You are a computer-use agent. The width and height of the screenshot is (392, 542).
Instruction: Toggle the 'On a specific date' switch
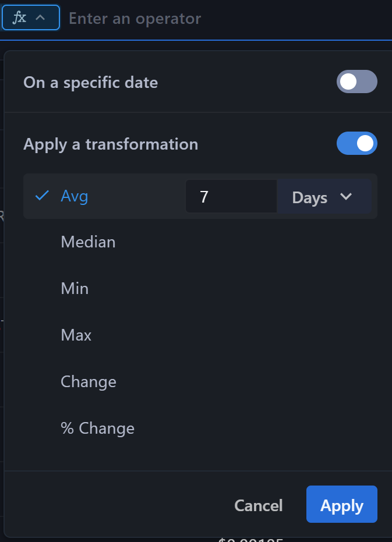(x=356, y=82)
